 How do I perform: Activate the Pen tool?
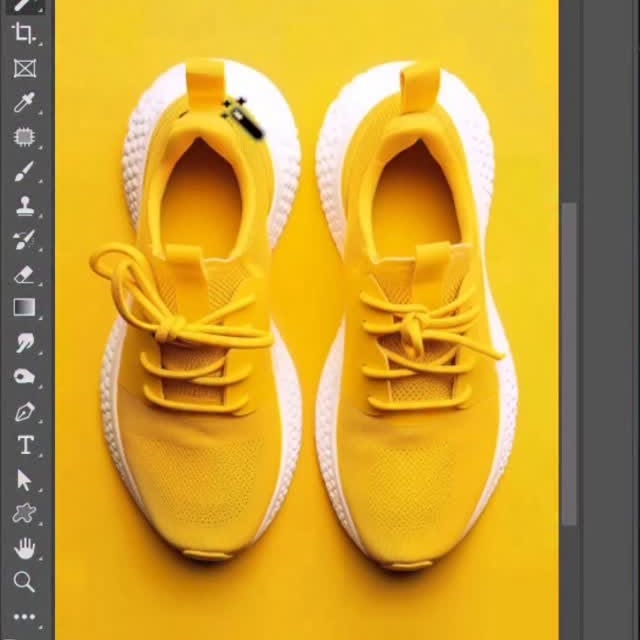[x=24, y=411]
